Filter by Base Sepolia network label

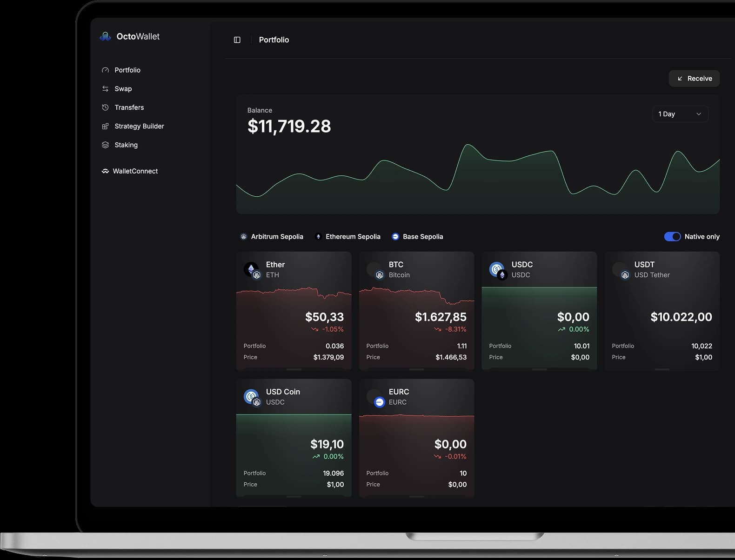[x=423, y=237]
